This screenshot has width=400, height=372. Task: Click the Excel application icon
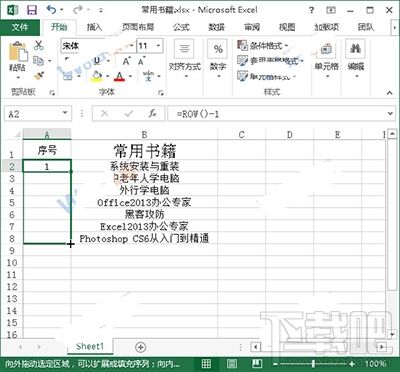click(x=13, y=10)
